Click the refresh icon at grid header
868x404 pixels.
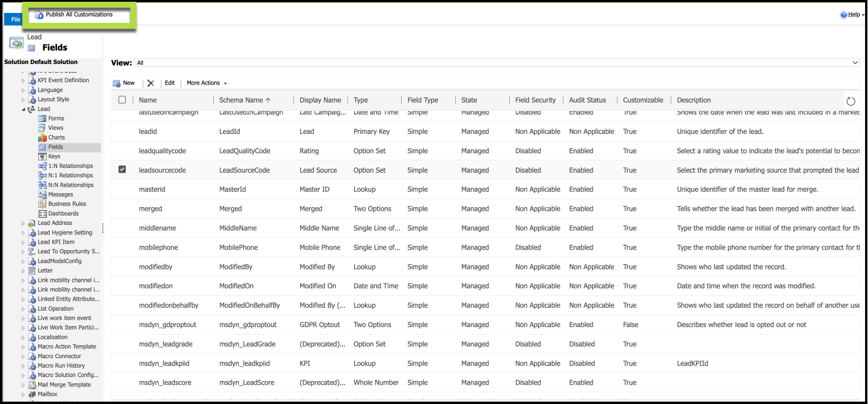851,101
